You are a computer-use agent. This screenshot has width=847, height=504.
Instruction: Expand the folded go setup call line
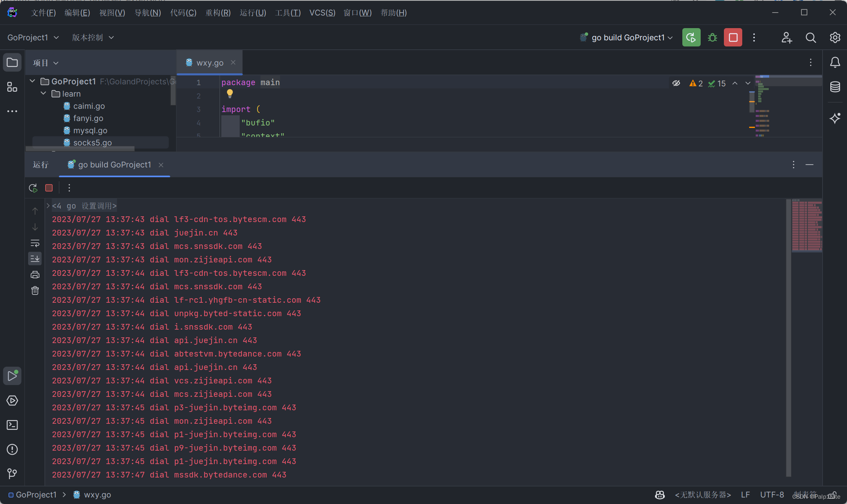(48, 206)
